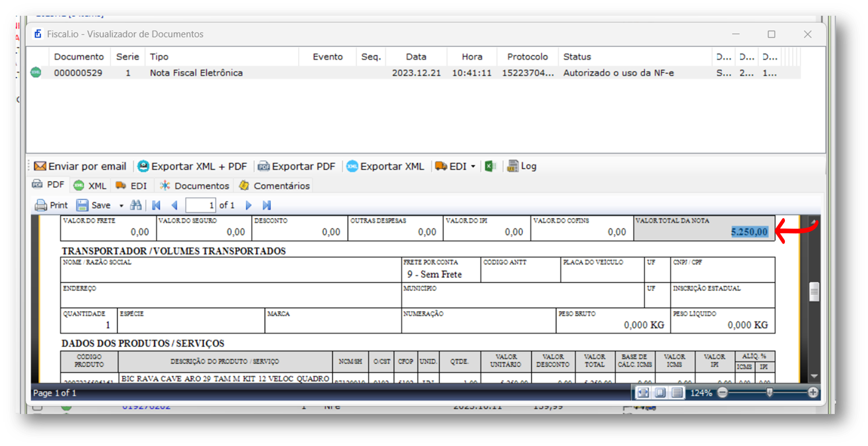Click the PDF scrollbar down arrow

pyautogui.click(x=814, y=376)
